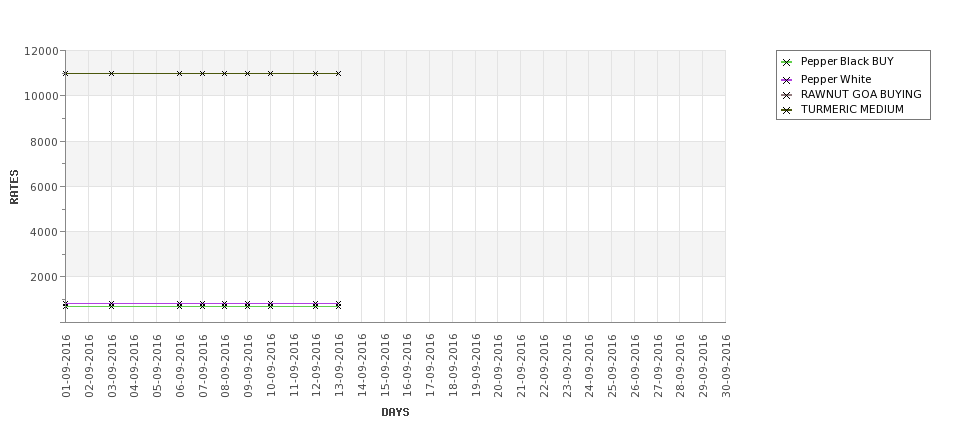Click the 09-09-2016 date label
975x429 pixels.
tap(248, 366)
